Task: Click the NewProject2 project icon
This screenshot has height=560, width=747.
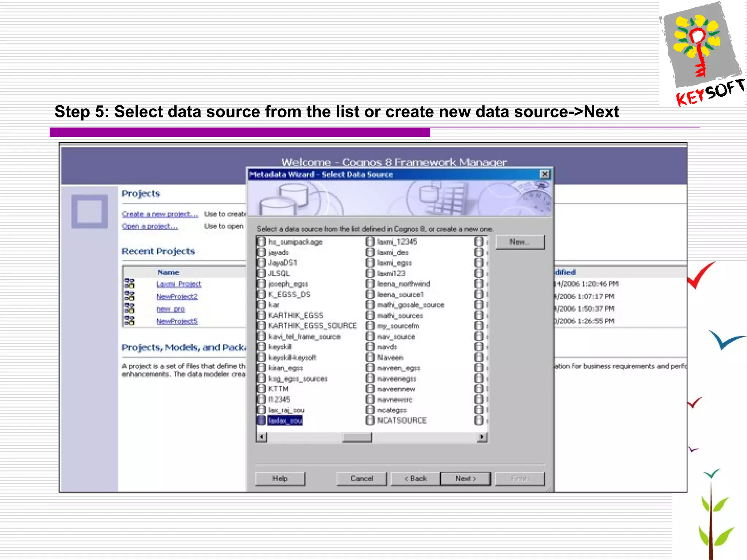Action: 129,296
